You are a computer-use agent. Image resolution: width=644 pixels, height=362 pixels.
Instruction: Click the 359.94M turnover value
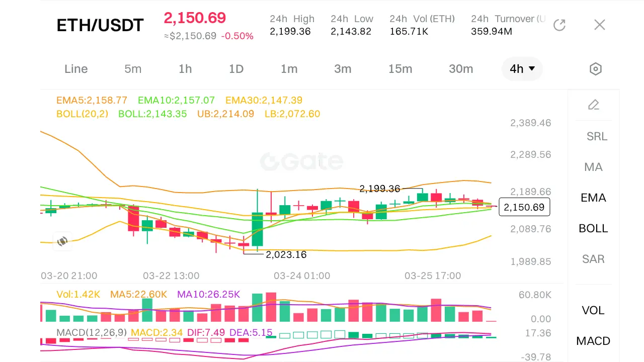pos(492,32)
